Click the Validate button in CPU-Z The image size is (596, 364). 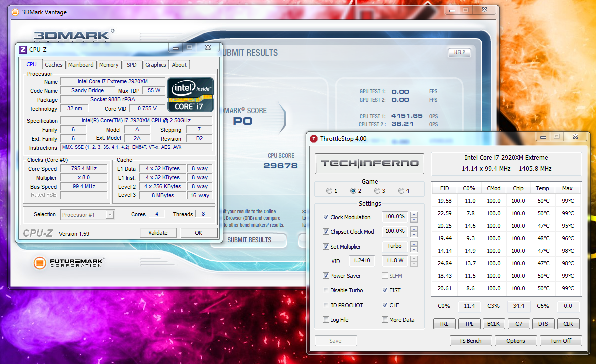(158, 233)
